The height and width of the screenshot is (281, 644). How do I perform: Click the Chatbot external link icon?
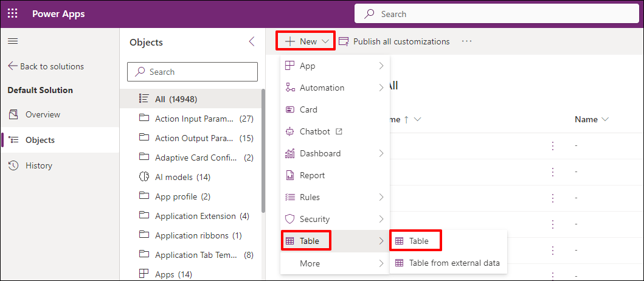[339, 131]
